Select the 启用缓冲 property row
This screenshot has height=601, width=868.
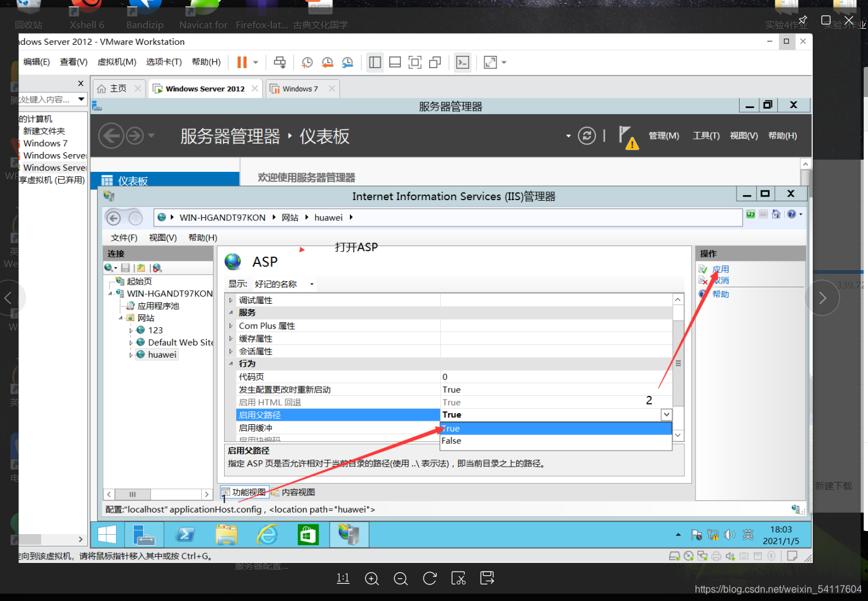coord(454,428)
